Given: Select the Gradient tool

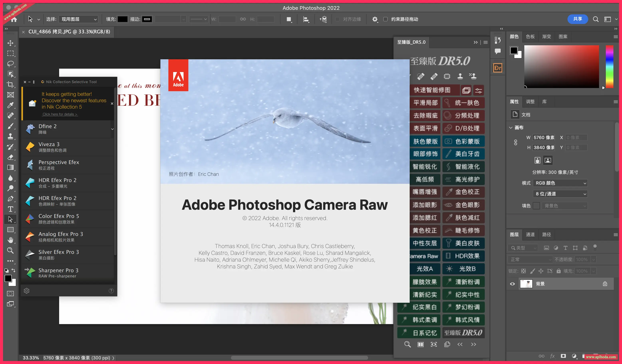Looking at the screenshot, I should pos(10,167).
